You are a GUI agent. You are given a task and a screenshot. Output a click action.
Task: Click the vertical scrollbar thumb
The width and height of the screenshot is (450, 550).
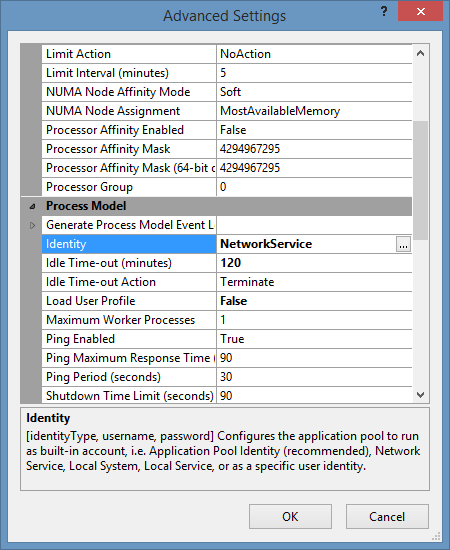[421, 180]
